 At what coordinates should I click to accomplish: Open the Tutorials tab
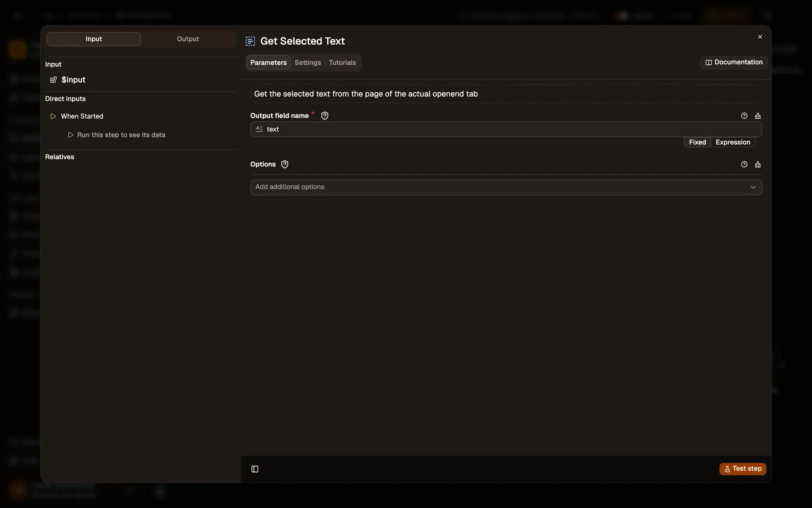point(342,63)
